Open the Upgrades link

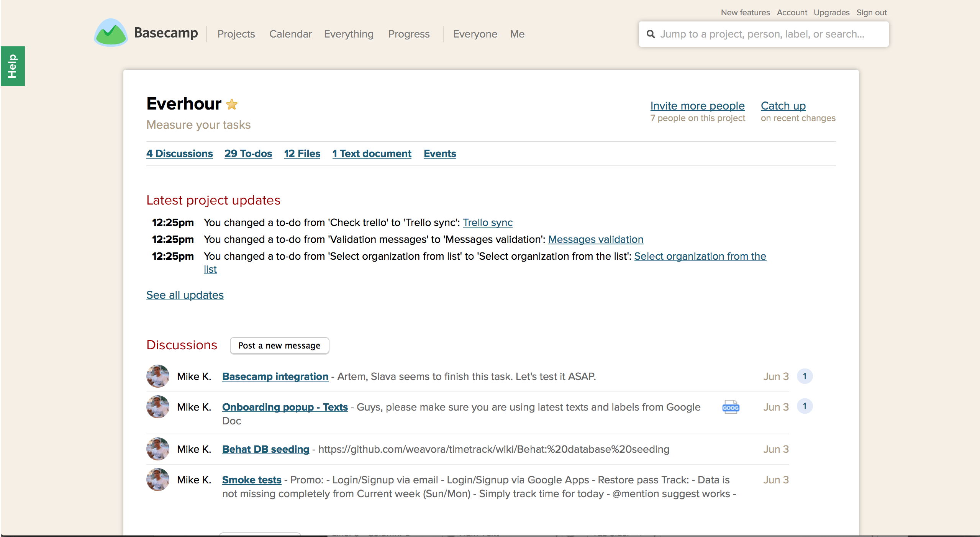pyautogui.click(x=831, y=13)
